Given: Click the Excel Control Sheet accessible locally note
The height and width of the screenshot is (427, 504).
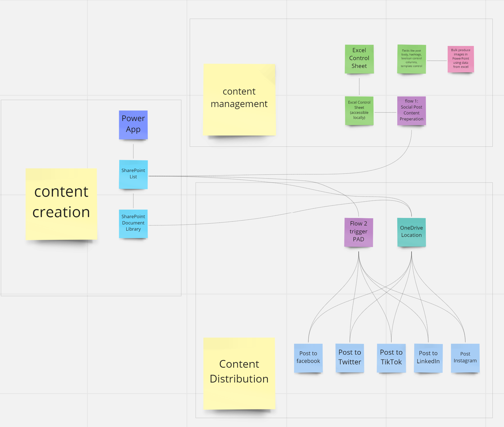Looking at the screenshot, I should click(x=359, y=110).
